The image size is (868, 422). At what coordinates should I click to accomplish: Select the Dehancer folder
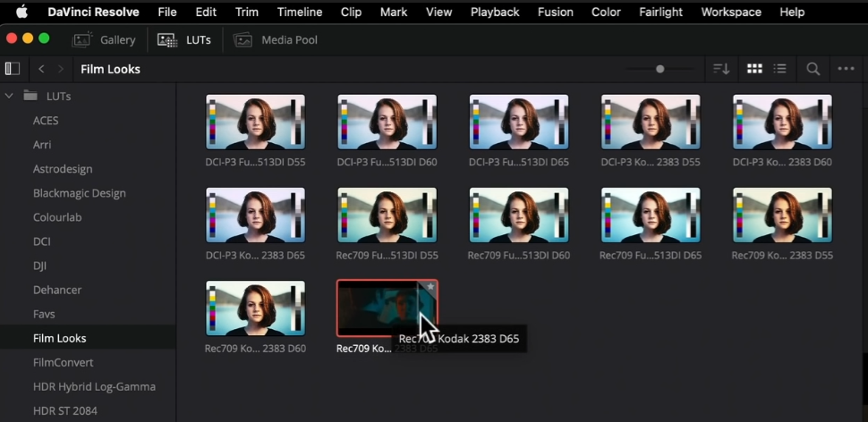(x=57, y=290)
